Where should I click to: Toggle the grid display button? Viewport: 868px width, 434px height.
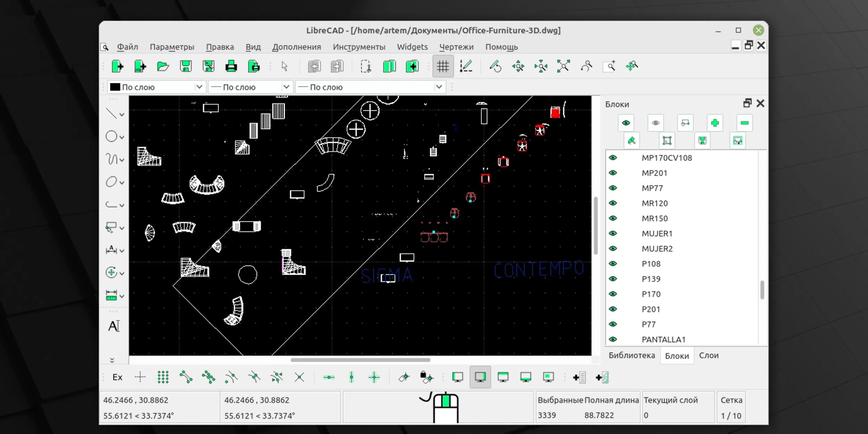coord(443,66)
